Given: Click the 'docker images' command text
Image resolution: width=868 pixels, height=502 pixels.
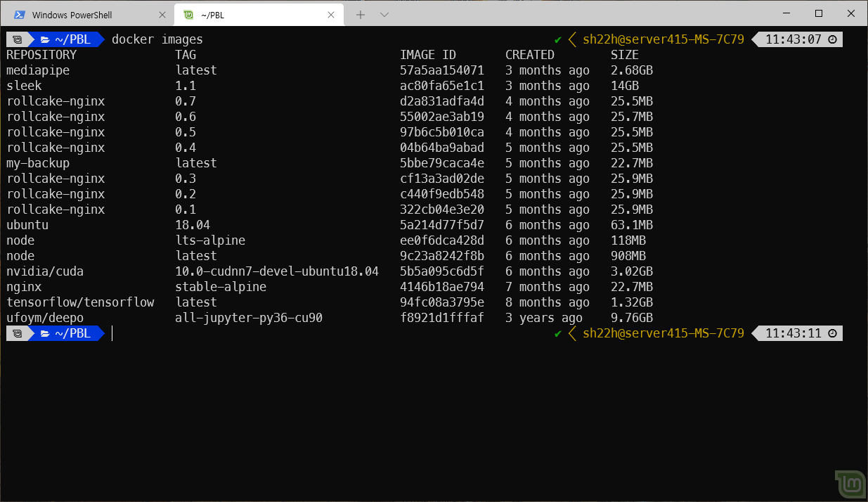Looking at the screenshot, I should [157, 39].
